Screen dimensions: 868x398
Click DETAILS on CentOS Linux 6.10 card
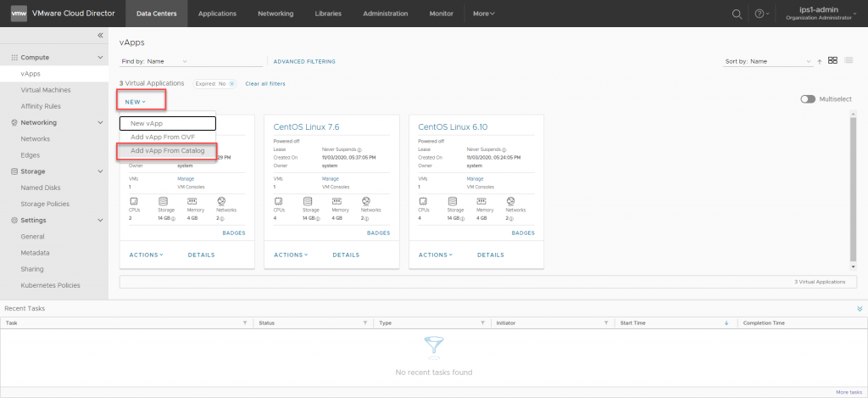491,255
